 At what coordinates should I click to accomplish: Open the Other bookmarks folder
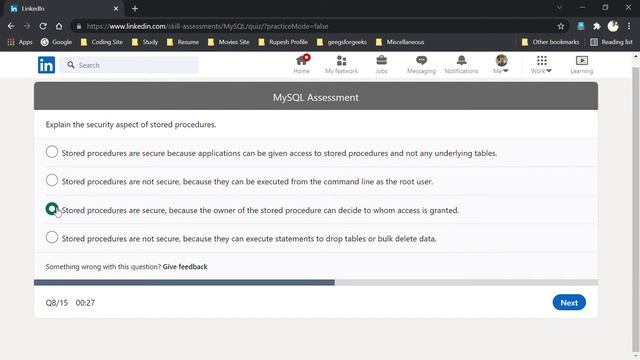551,42
